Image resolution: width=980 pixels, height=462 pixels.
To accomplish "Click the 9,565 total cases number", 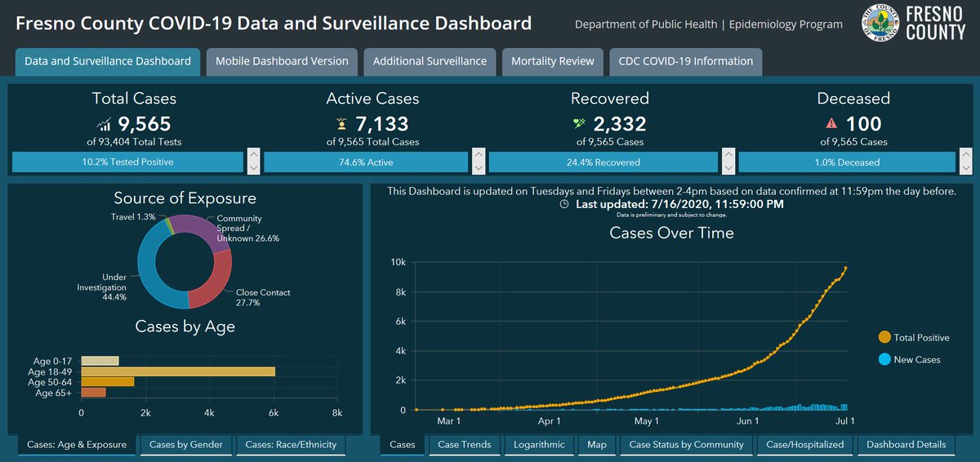I will tap(145, 124).
